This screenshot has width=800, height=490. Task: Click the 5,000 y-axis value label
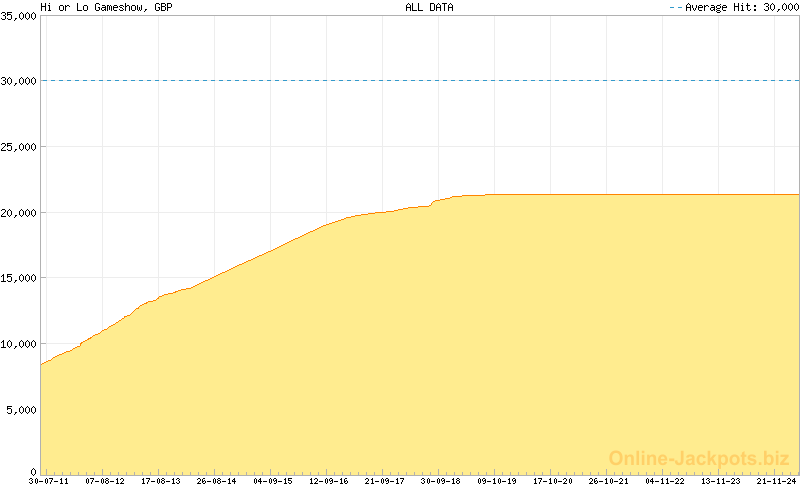[22, 410]
